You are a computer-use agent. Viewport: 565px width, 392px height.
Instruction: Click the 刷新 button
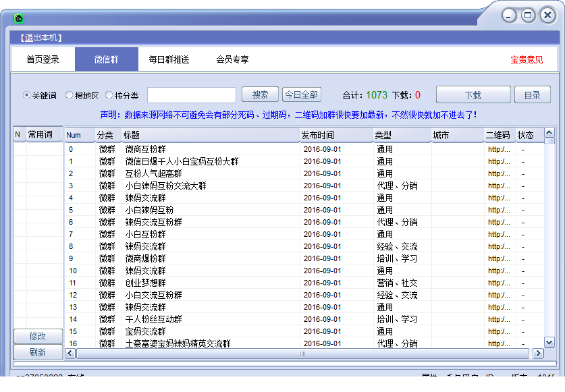point(38,352)
